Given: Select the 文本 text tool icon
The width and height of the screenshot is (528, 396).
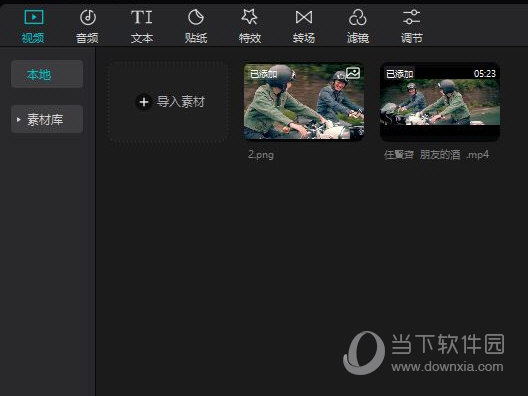Looking at the screenshot, I should point(141,17).
